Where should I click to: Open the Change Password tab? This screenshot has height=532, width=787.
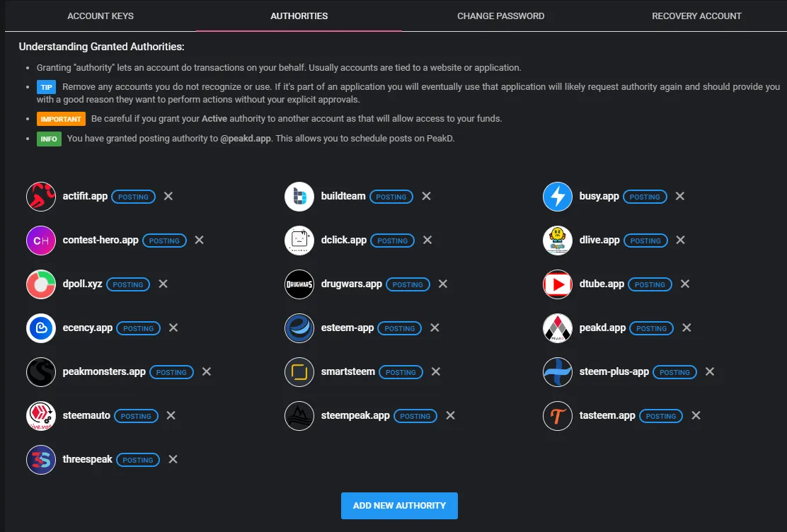pyautogui.click(x=500, y=16)
